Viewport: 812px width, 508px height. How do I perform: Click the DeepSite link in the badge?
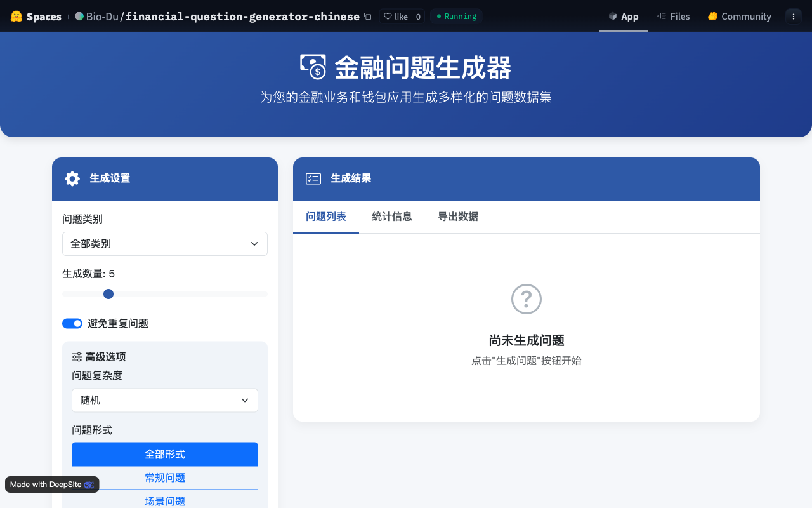[65, 485]
